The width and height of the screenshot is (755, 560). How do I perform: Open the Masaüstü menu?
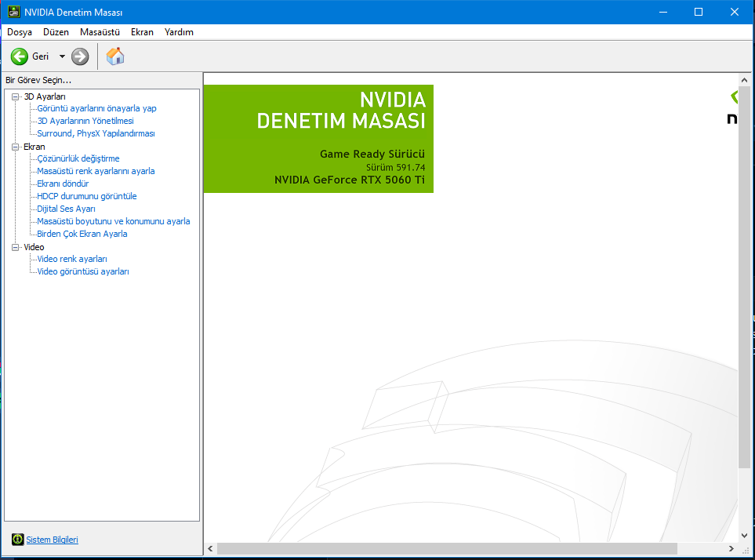100,32
